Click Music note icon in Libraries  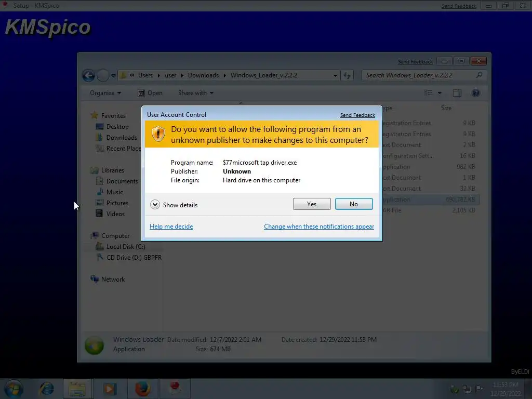tap(100, 192)
